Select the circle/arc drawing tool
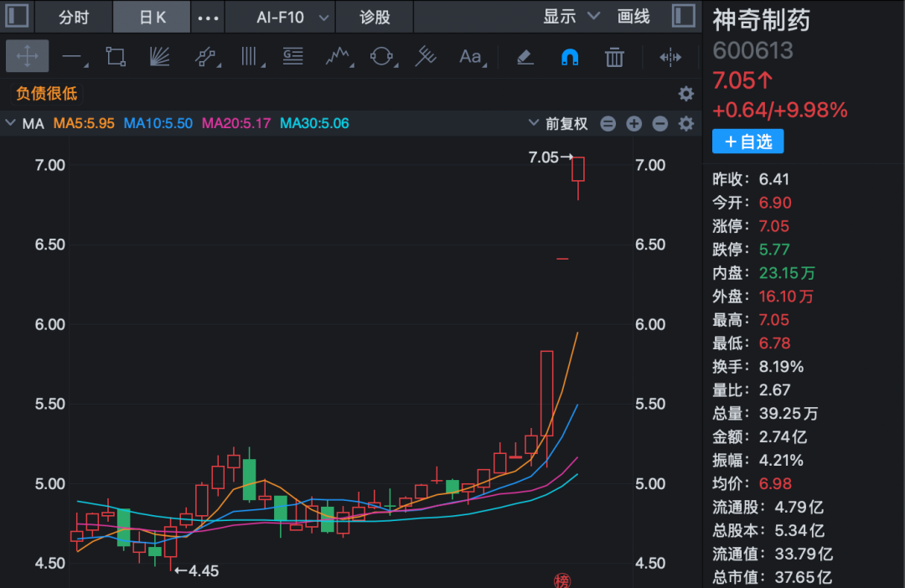Viewport: 905px width, 588px height. point(382,57)
